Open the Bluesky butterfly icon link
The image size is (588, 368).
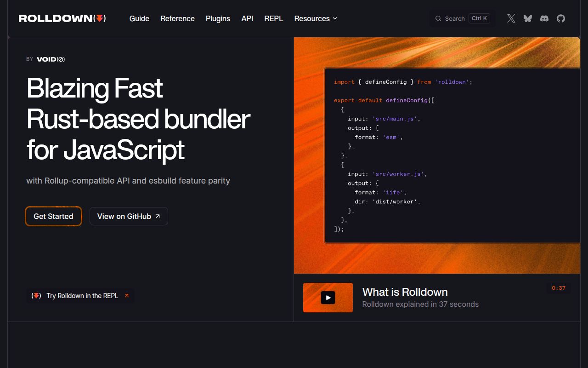pyautogui.click(x=528, y=18)
